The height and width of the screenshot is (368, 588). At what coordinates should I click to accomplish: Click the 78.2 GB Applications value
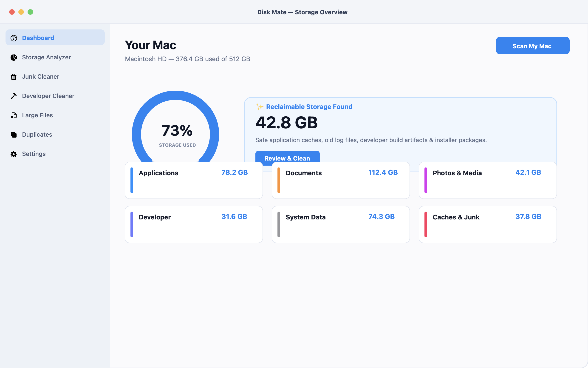[235, 172]
